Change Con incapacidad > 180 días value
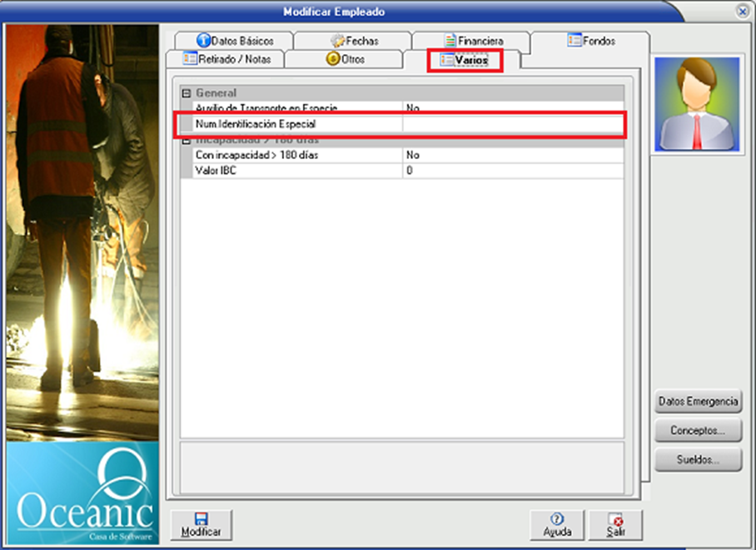Image resolution: width=756 pixels, height=550 pixels. [x=512, y=155]
